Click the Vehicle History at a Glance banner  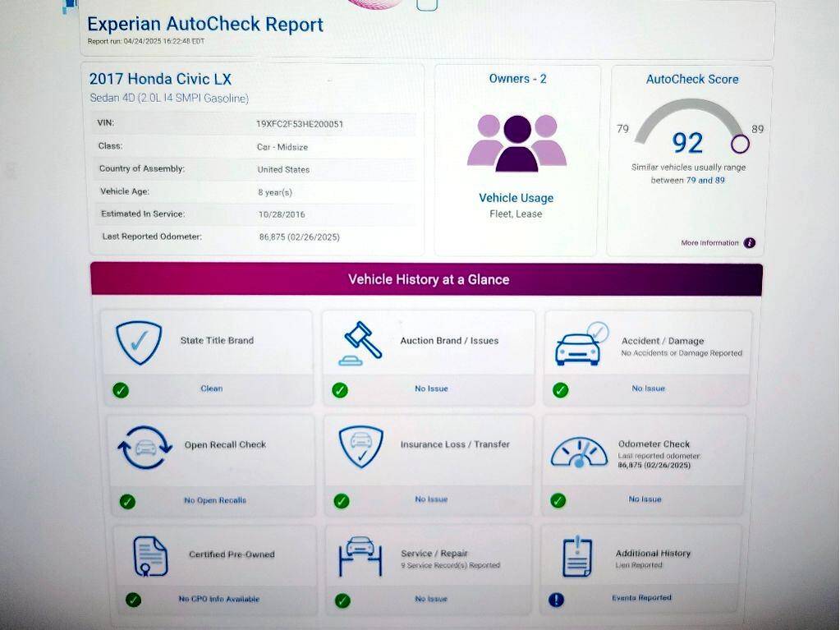(427, 279)
